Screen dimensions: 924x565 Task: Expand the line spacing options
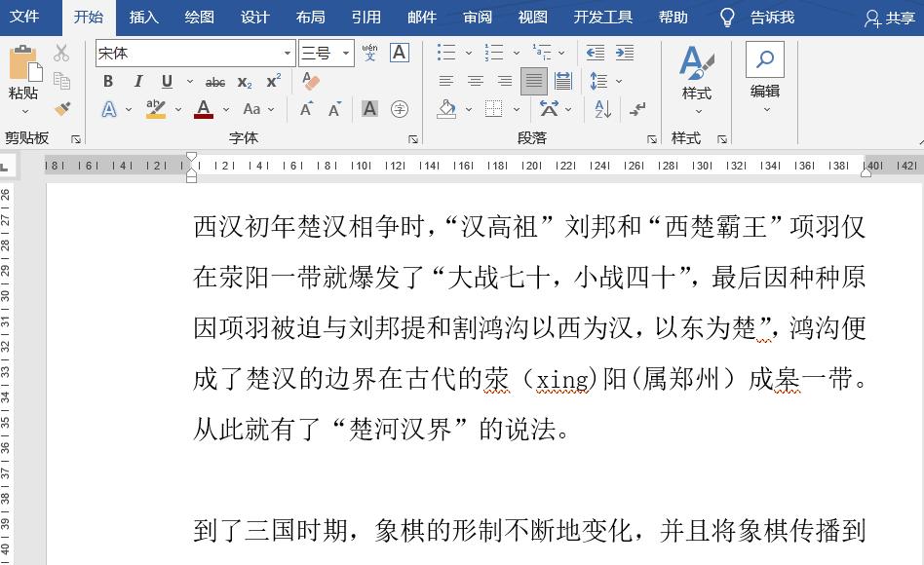click(x=619, y=82)
